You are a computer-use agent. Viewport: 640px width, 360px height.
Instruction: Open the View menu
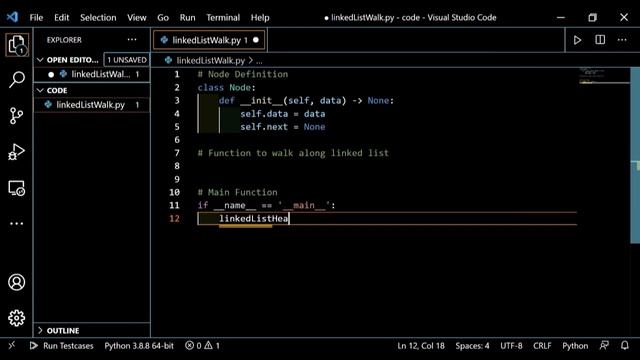(x=136, y=18)
